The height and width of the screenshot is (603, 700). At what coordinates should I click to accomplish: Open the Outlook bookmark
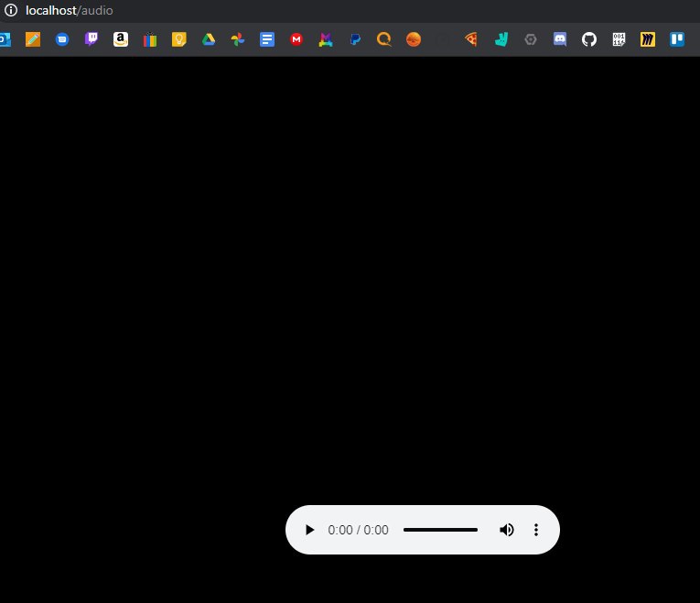pos(5,39)
